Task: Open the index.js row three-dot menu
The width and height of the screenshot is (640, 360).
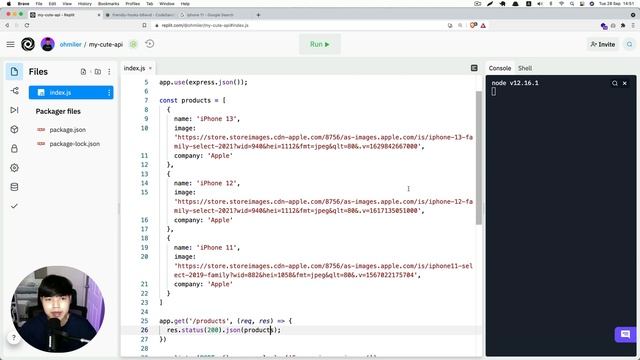Action: 109,93
